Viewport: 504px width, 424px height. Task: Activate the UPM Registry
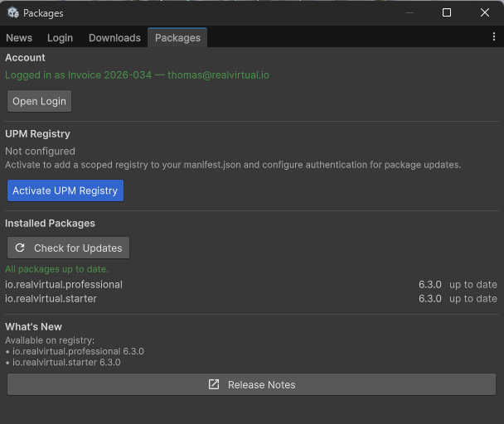click(x=65, y=190)
